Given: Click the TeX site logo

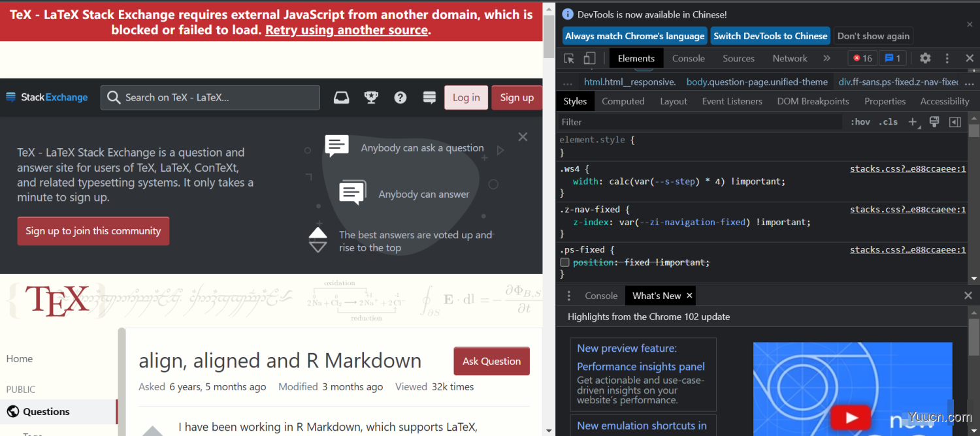Looking at the screenshot, I should point(57,301).
